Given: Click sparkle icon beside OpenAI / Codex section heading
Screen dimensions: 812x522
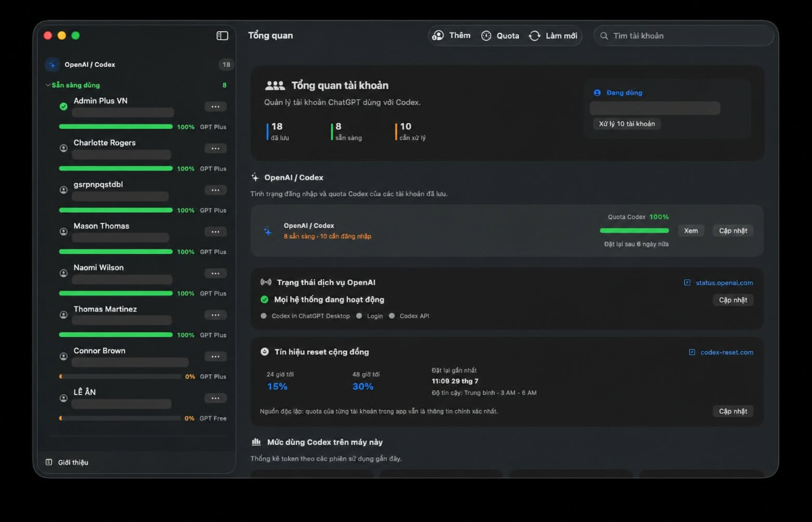Looking at the screenshot, I should (x=255, y=178).
